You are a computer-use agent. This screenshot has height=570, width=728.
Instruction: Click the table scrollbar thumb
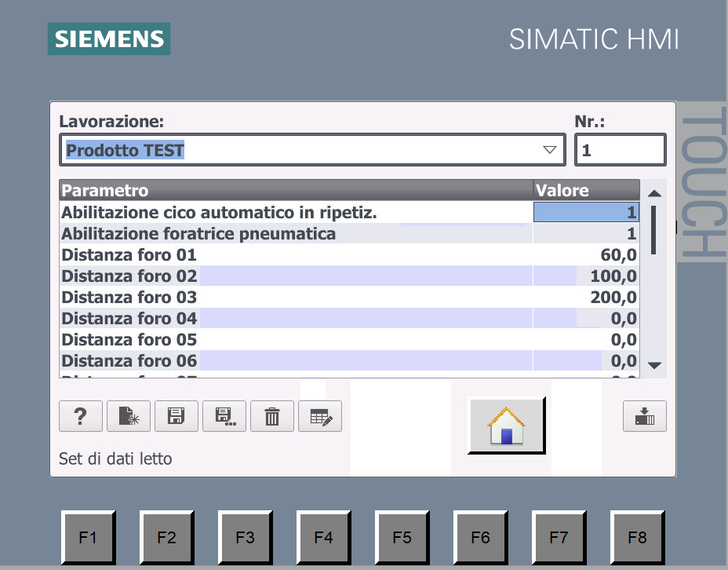click(653, 230)
